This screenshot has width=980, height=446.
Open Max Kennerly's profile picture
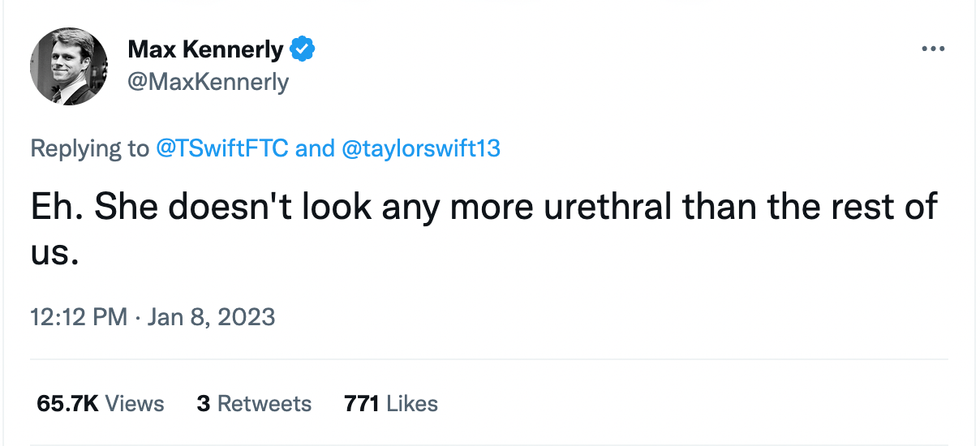[x=68, y=66]
